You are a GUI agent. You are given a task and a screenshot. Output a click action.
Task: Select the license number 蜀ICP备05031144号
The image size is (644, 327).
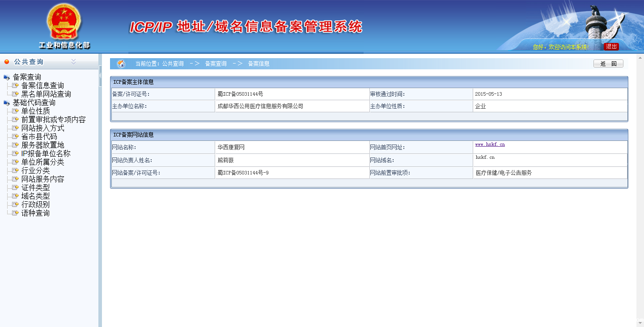[240, 94]
